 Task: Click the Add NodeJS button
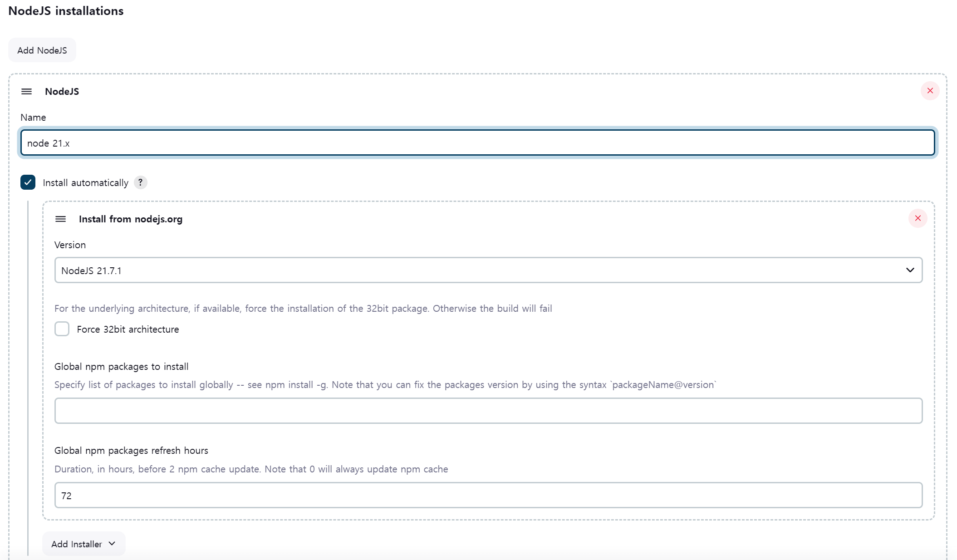[x=42, y=50]
